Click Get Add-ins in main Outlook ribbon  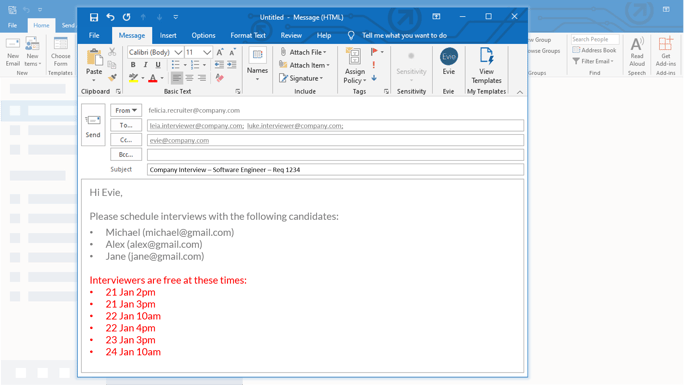pos(666,52)
